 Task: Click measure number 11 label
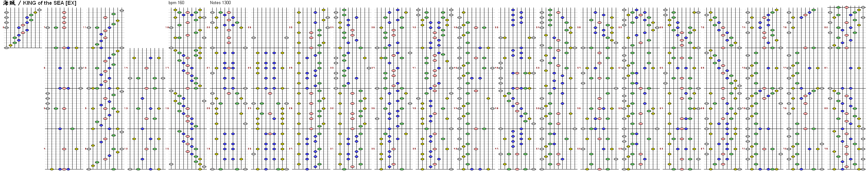[x=85, y=27]
